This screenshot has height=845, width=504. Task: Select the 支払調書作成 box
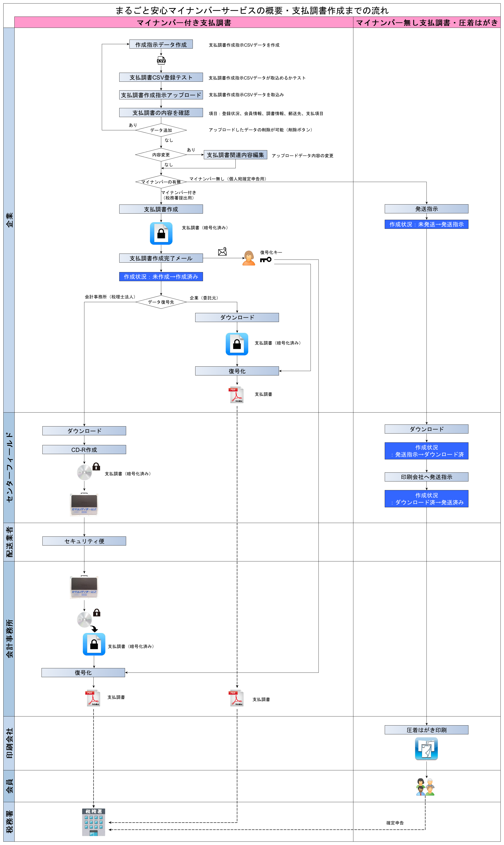pyautogui.click(x=161, y=209)
